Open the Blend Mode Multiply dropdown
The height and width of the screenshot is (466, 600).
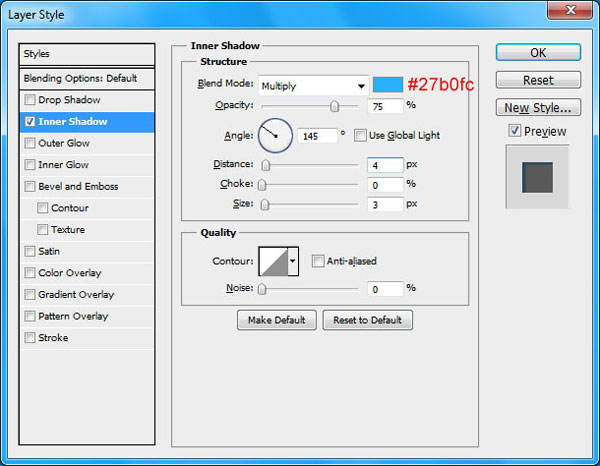pos(313,86)
